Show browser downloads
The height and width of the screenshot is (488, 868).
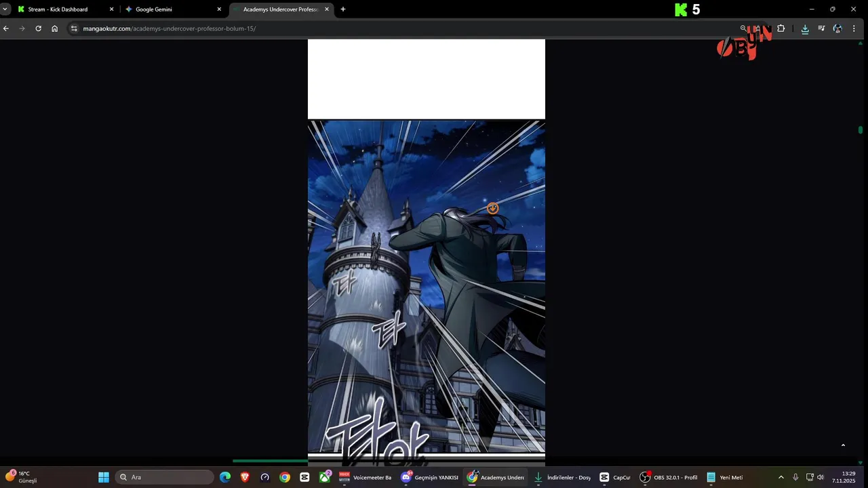(x=805, y=28)
